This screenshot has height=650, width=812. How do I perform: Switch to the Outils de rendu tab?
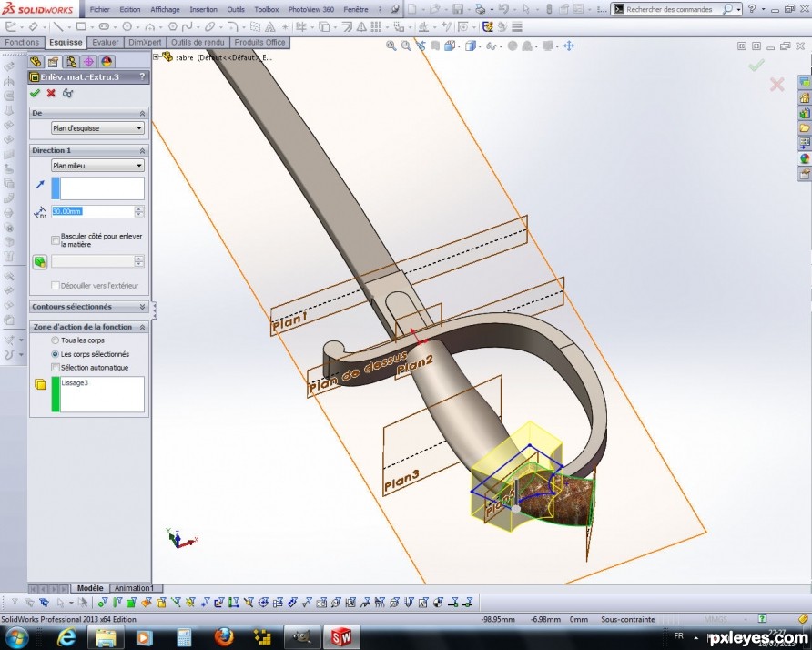198,43
